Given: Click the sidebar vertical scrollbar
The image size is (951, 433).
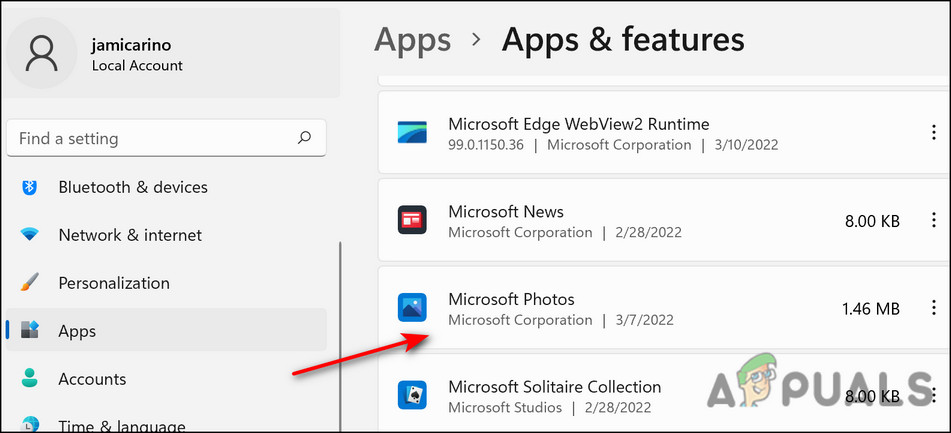Looking at the screenshot, I should [x=340, y=335].
